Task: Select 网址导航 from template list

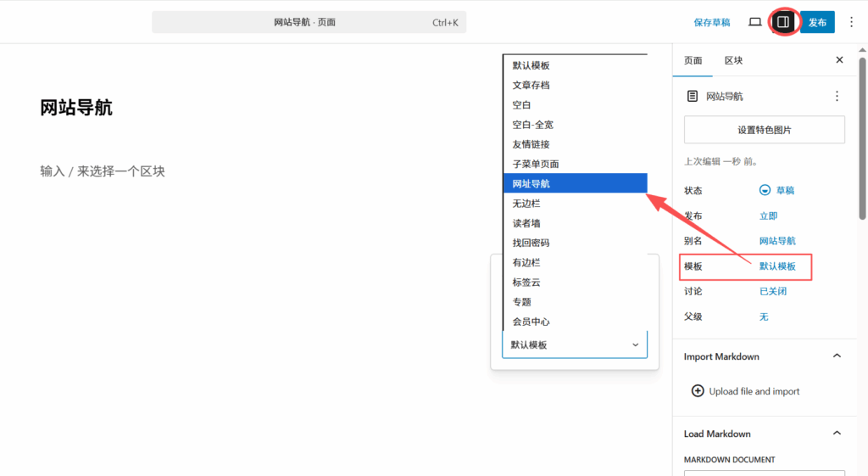Action: pyautogui.click(x=575, y=183)
